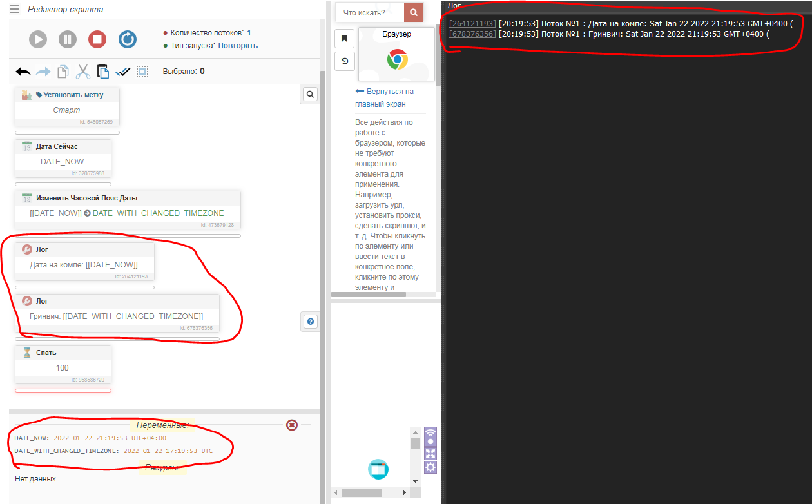Click Переменные section header
The image size is (812, 504).
click(x=162, y=425)
